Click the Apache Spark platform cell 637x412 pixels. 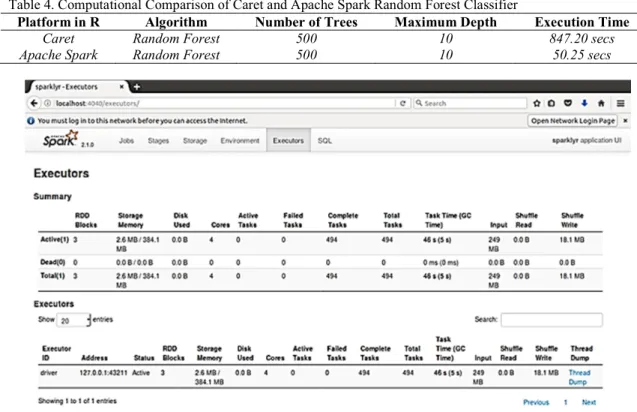point(58,54)
